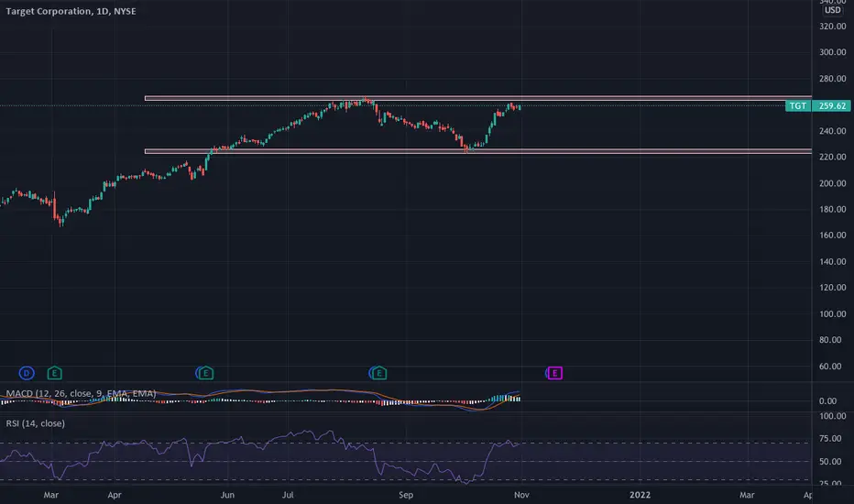This screenshot has width=854, height=504.
Task: Click the Jul label on time axis
Action: click(x=288, y=495)
